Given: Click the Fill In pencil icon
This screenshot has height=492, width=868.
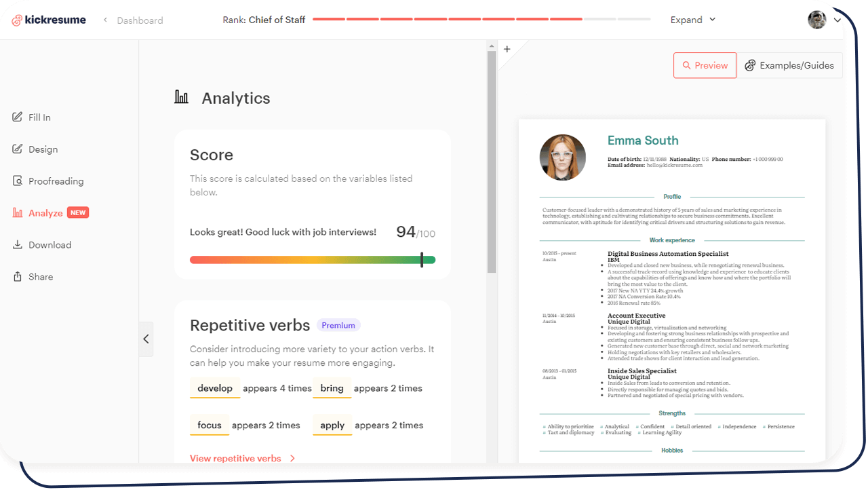Looking at the screenshot, I should pyautogui.click(x=18, y=117).
